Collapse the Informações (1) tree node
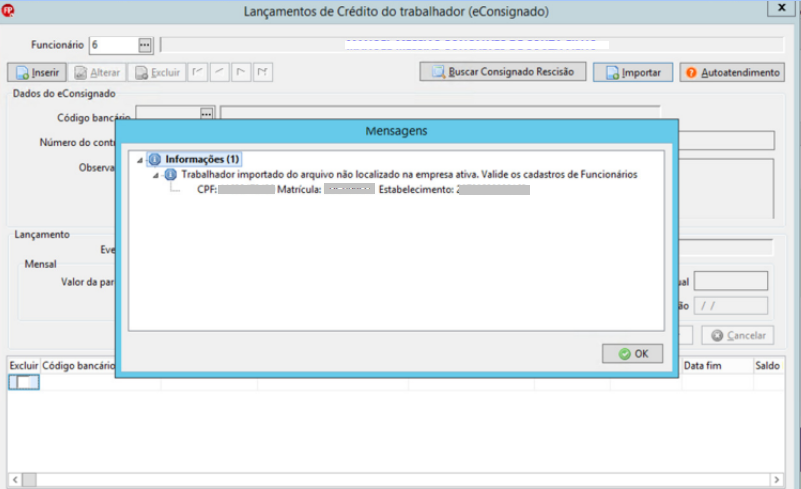Viewport: 801px width, 489px height. tap(140, 160)
